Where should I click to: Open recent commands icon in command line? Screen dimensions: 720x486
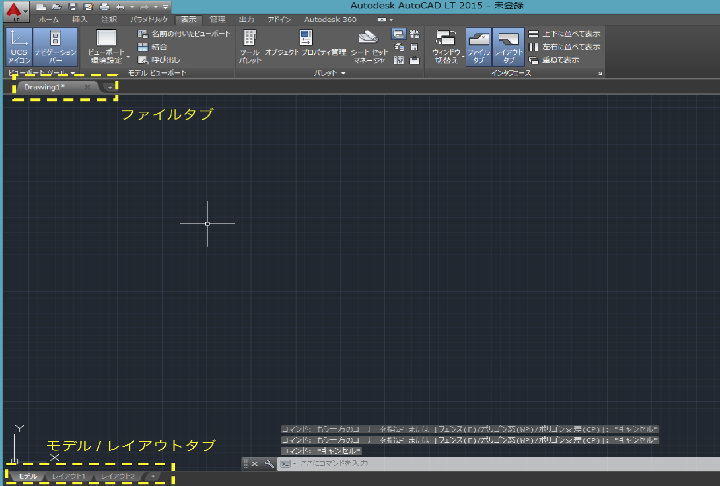(286, 464)
